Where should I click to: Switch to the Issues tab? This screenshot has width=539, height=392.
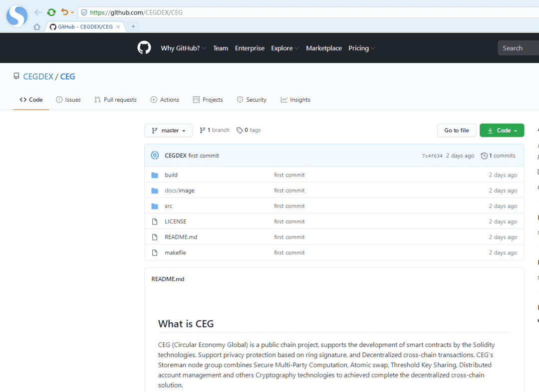(x=68, y=100)
